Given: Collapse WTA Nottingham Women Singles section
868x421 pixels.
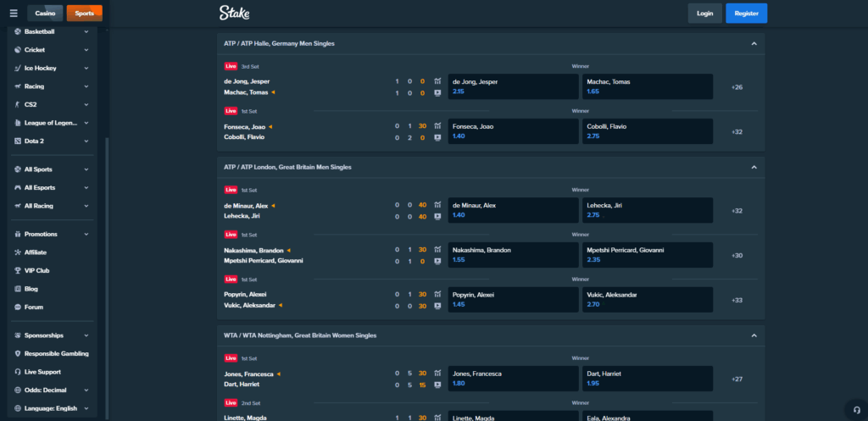Looking at the screenshot, I should click(x=754, y=335).
